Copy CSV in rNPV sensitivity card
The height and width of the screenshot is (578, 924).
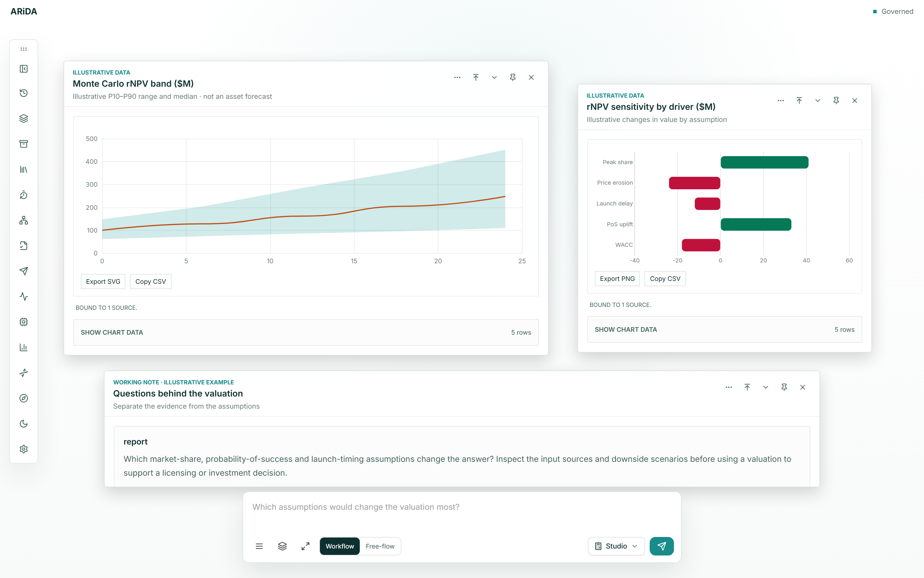(x=665, y=279)
